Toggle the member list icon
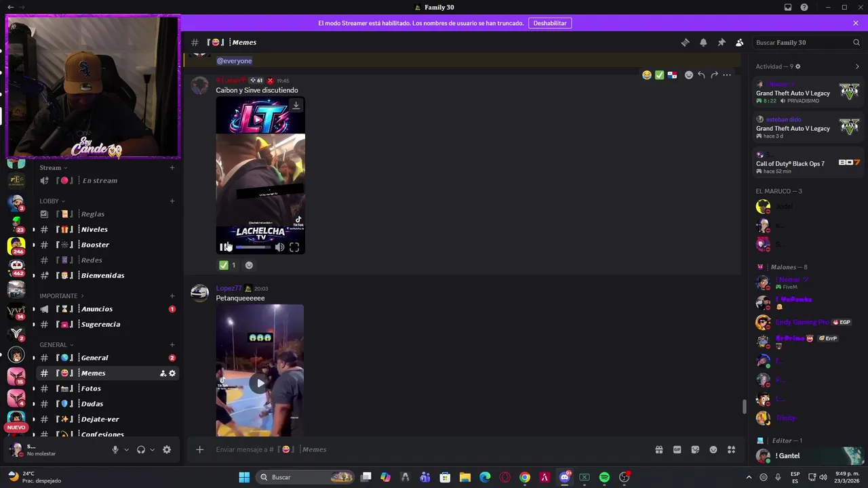Viewport: 868px width, 488px height. pos(740,42)
